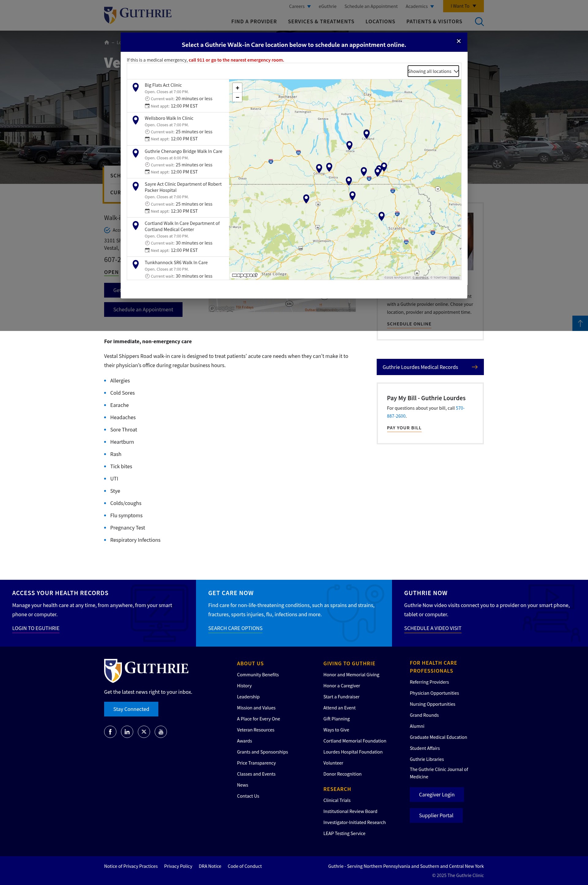
Task: Click the Guthrie footer logo
Action: point(146,670)
